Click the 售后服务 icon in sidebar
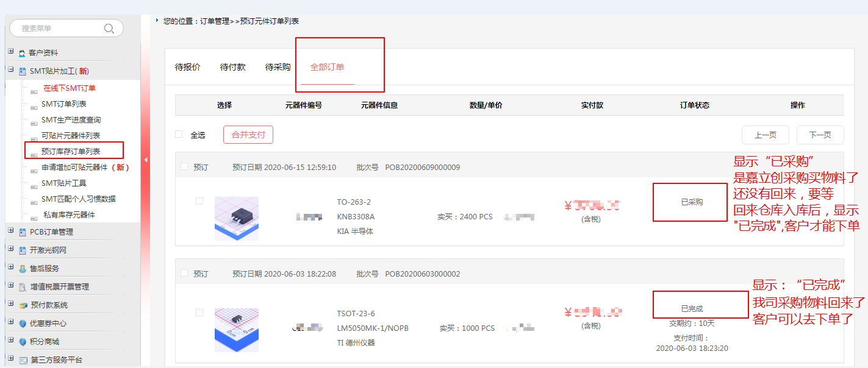 [23, 269]
